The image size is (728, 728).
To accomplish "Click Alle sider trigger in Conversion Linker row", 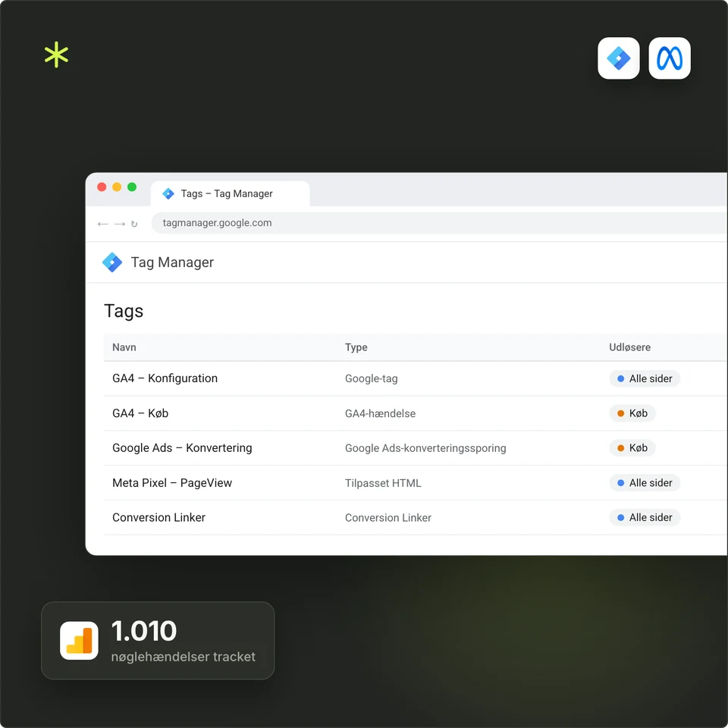I will 645,518.
